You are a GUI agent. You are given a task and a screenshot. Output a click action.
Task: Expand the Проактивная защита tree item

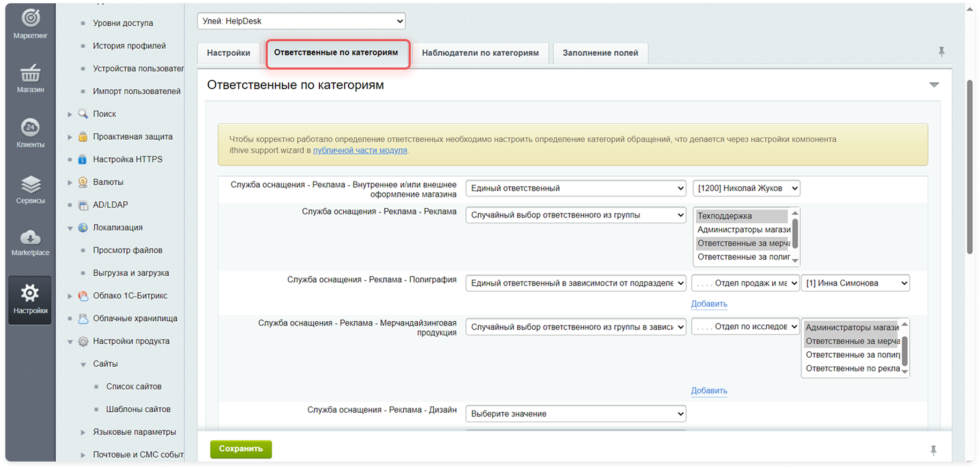[70, 137]
